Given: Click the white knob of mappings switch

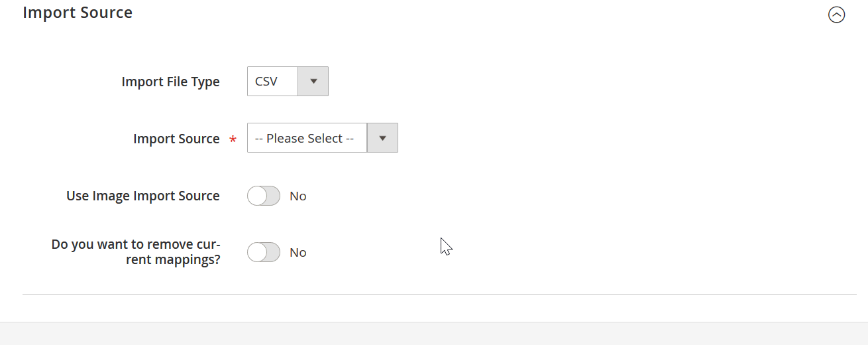Looking at the screenshot, I should pyautogui.click(x=256, y=252).
